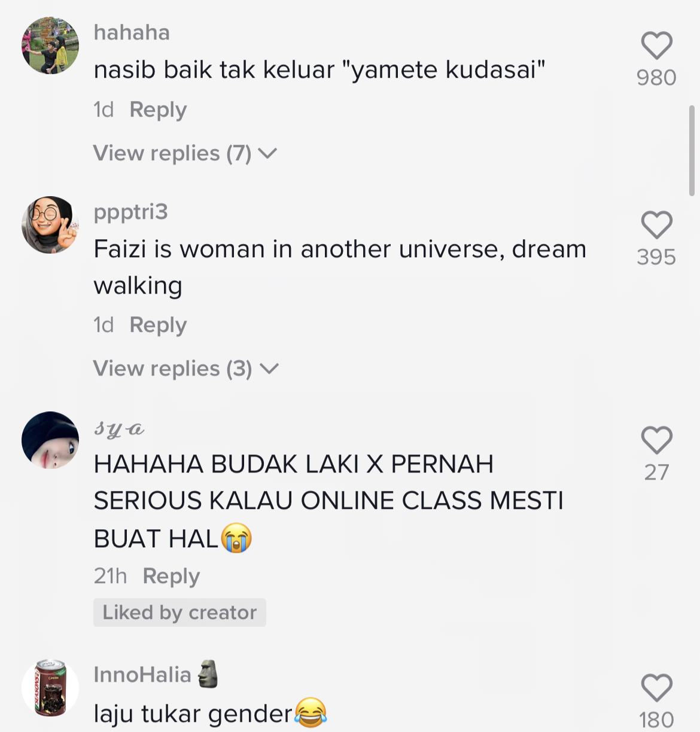The width and height of the screenshot is (700, 732).
Task: Reply to ppptri3's comment
Action: [x=158, y=325]
